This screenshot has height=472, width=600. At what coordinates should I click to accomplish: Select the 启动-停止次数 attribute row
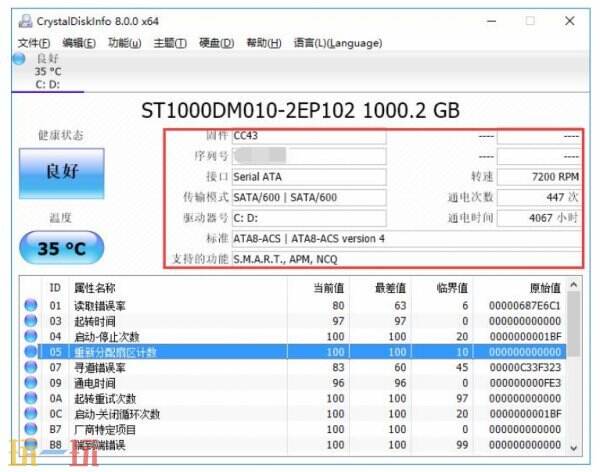coord(293,336)
